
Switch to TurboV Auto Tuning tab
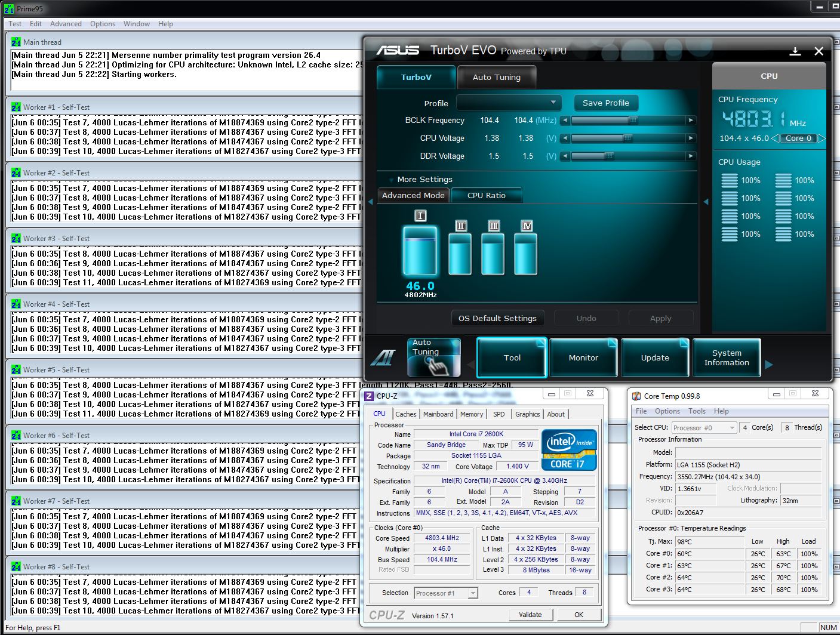[497, 78]
